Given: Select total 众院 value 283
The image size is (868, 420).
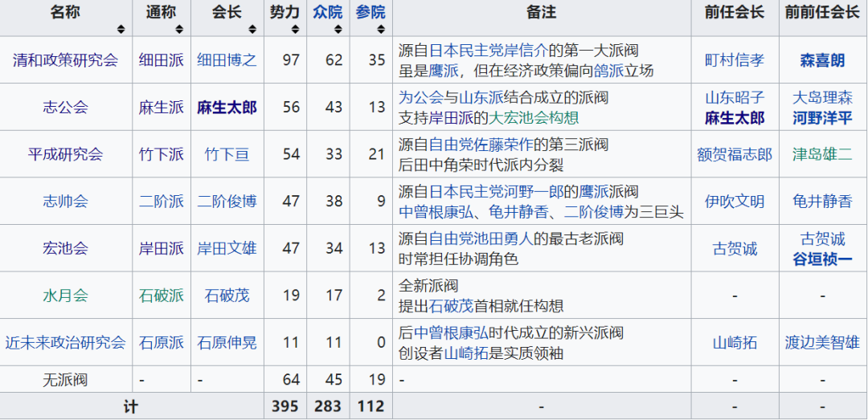Looking at the screenshot, I should pos(328,406).
